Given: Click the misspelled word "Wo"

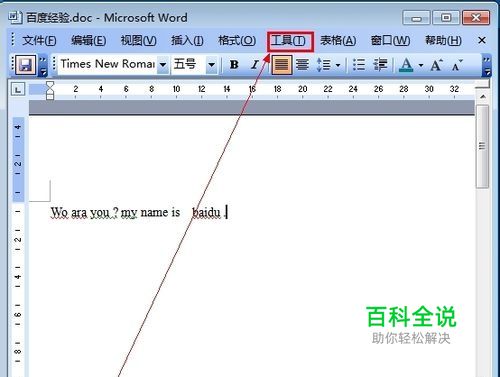Looking at the screenshot, I should (59, 212).
